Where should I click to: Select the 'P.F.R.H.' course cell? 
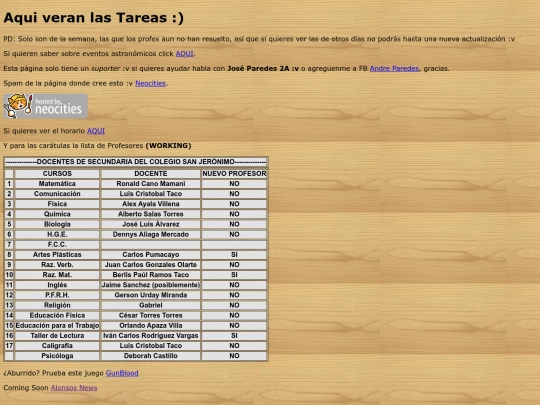point(57,295)
